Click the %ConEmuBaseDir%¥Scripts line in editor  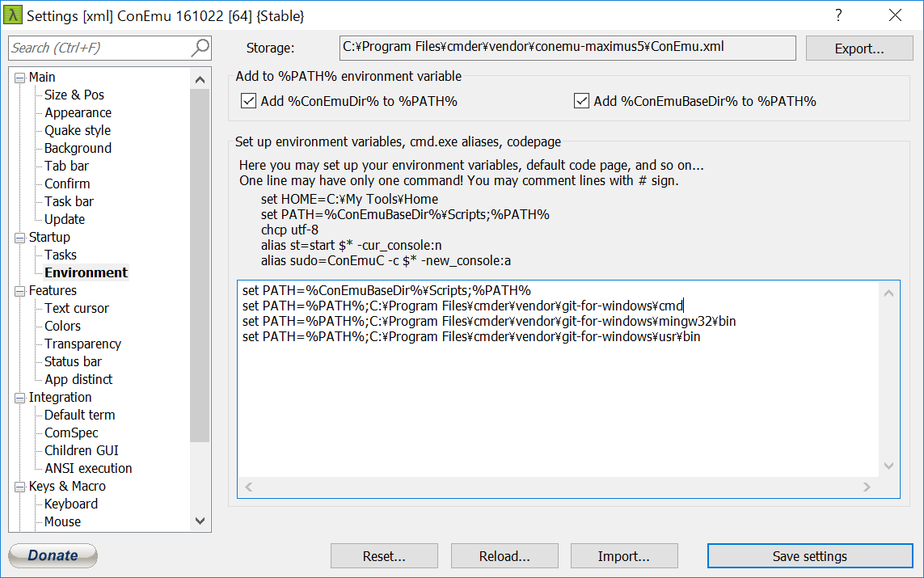point(386,291)
